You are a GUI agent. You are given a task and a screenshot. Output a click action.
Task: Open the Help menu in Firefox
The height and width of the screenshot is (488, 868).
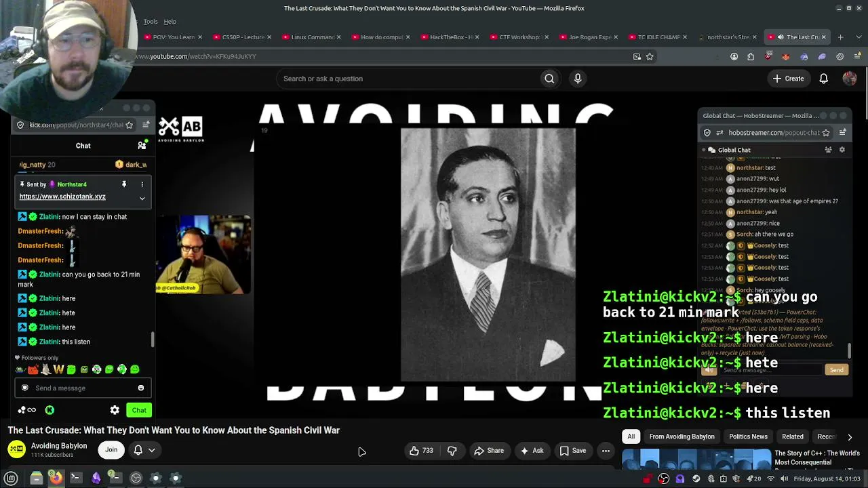pyautogui.click(x=170, y=22)
